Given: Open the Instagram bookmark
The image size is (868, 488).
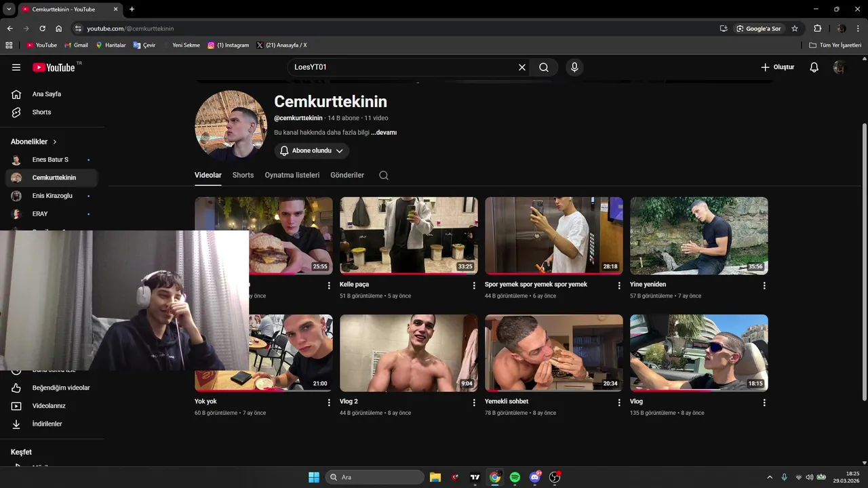Looking at the screenshot, I should [x=228, y=45].
